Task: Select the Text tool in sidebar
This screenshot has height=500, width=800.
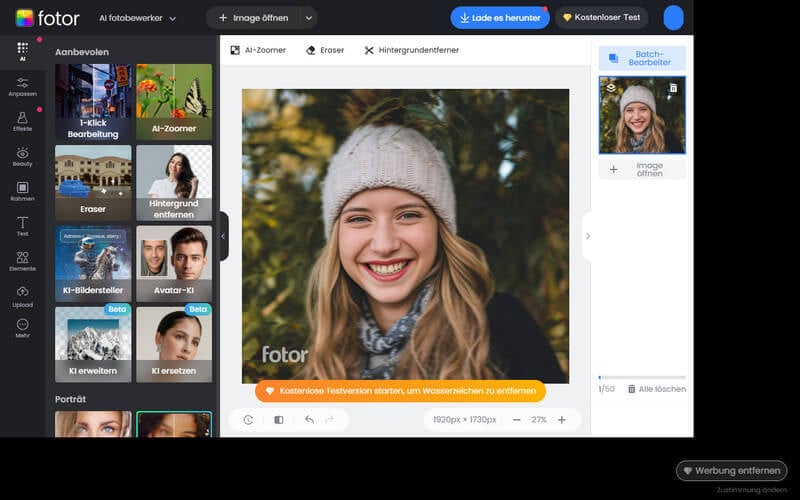Action: [x=22, y=227]
